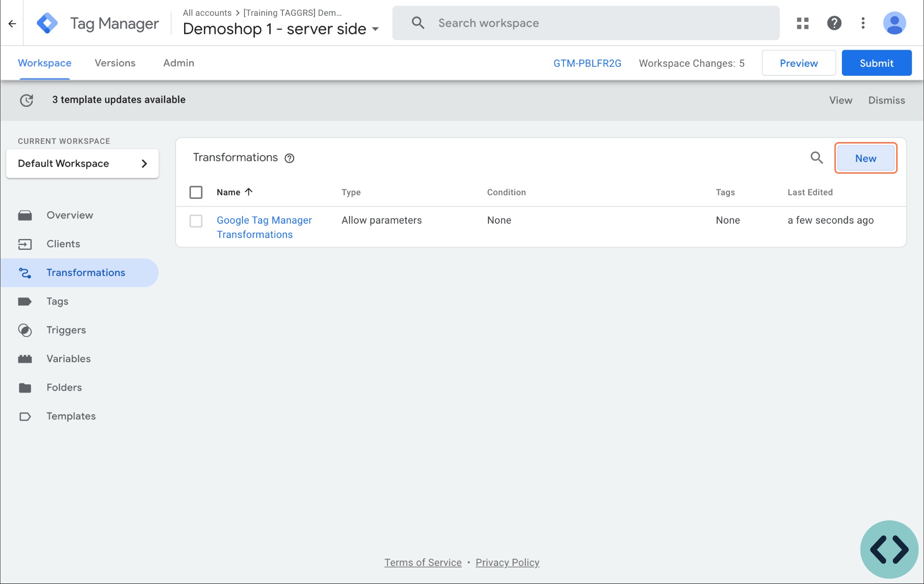Click the Preview button
The image size is (924, 584).
click(x=799, y=63)
